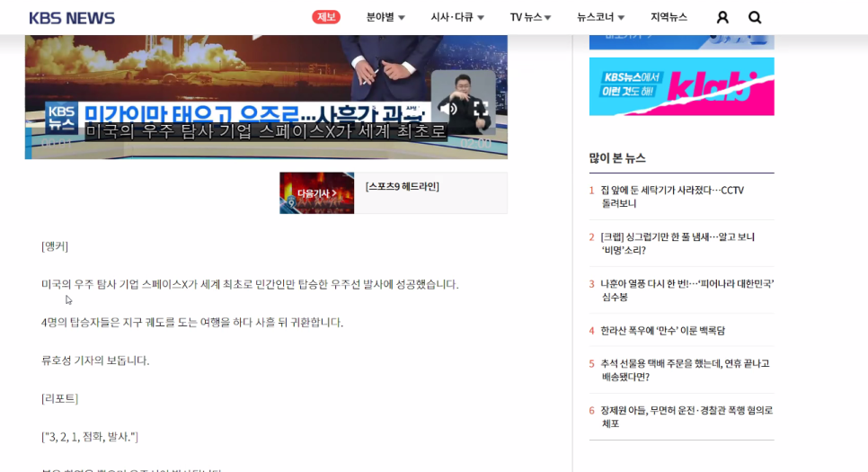
Task: Click the line 류호성 기자의 보돕니다.
Action: pyautogui.click(x=95, y=361)
